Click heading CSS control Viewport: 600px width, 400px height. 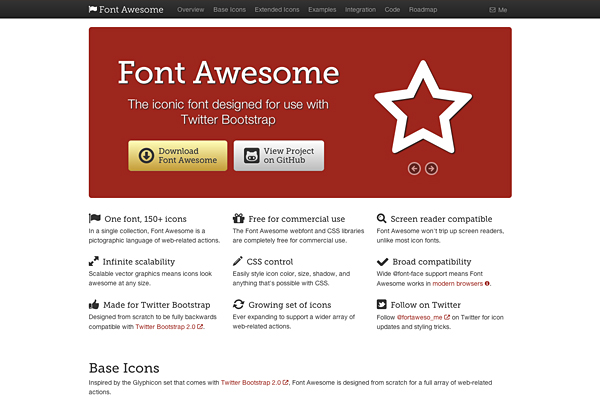[x=270, y=261]
